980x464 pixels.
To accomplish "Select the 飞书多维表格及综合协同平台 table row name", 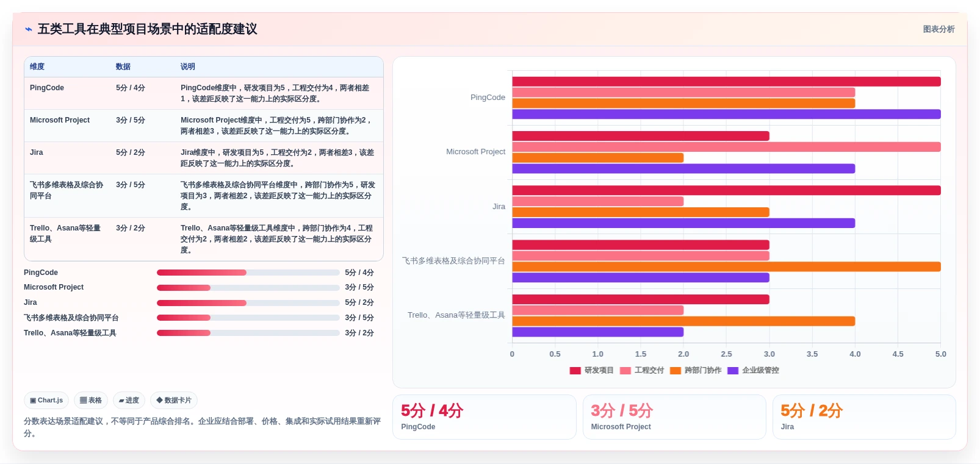I will click(67, 190).
